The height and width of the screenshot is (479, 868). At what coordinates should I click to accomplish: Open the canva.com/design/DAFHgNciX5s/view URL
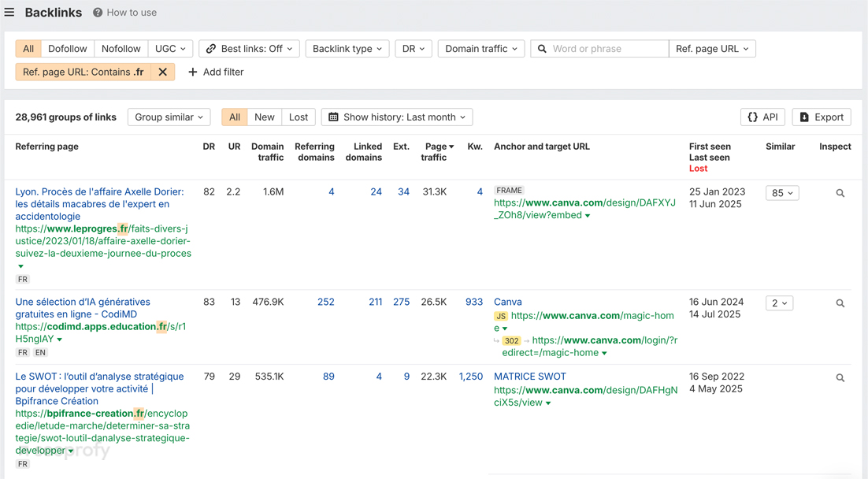(x=586, y=396)
